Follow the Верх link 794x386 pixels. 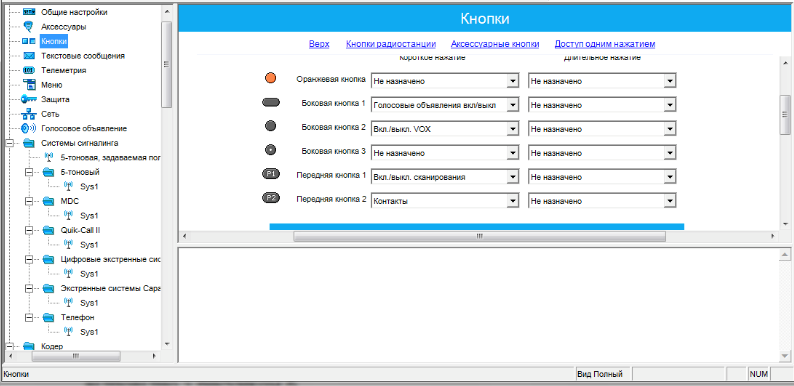(319, 44)
